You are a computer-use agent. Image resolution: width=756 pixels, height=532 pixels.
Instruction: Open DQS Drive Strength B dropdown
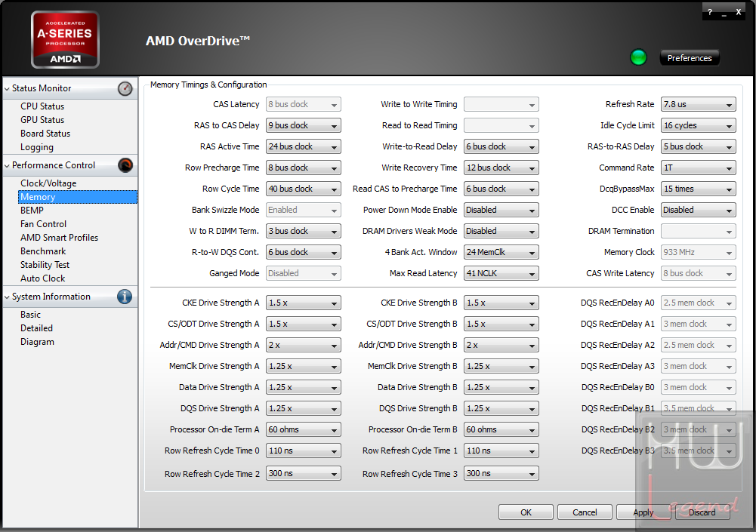click(x=501, y=408)
